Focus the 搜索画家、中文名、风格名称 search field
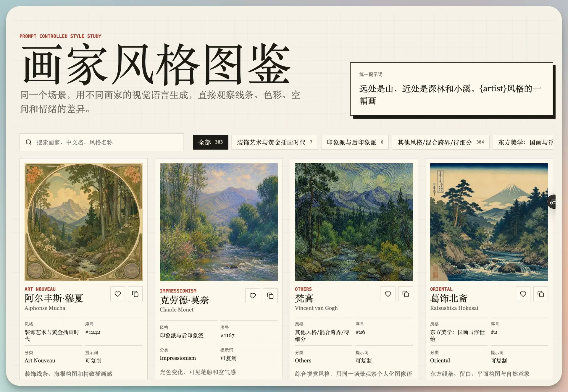The height and width of the screenshot is (392, 568). pyautogui.click(x=101, y=142)
